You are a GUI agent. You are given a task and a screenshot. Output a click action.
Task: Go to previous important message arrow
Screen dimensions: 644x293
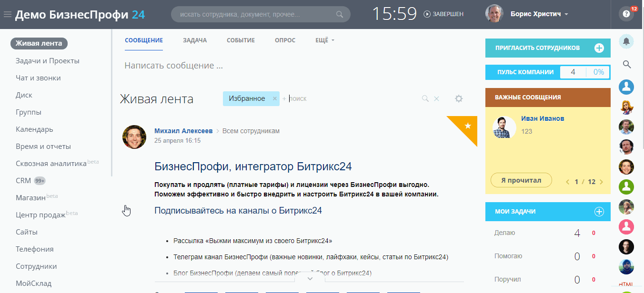coord(567,182)
